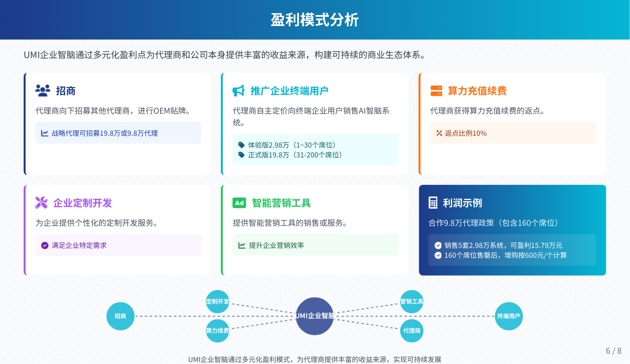Click the tag icon before 正式版19.8万
The width and height of the screenshot is (630, 364).
pos(241,155)
